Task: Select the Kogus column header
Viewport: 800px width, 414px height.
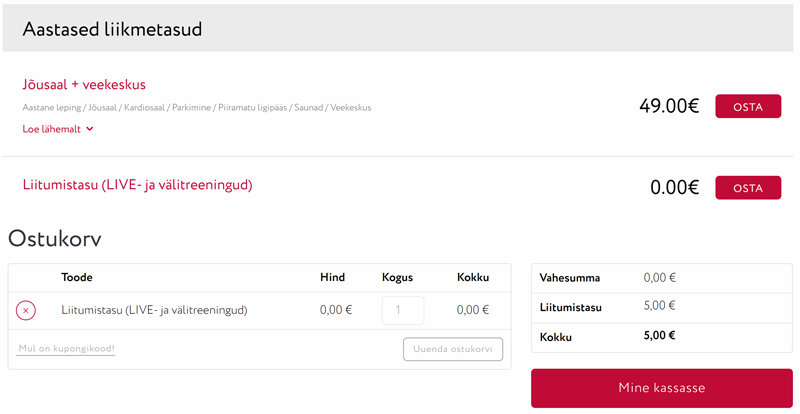Action: point(397,278)
